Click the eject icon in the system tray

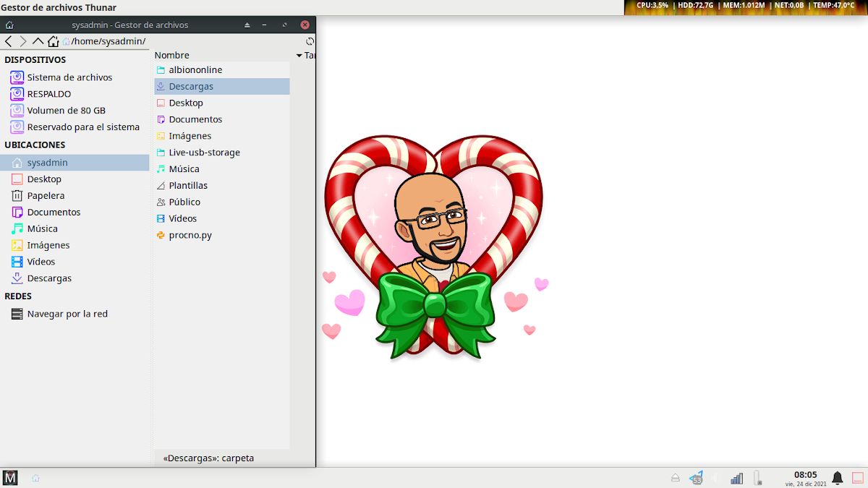676,478
